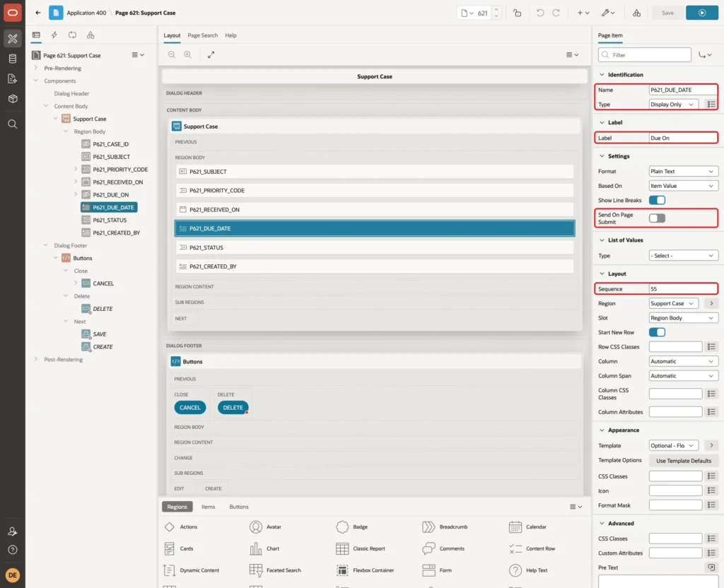Open the Format dropdown showing Plain Text
The image size is (724, 588).
pyautogui.click(x=684, y=171)
